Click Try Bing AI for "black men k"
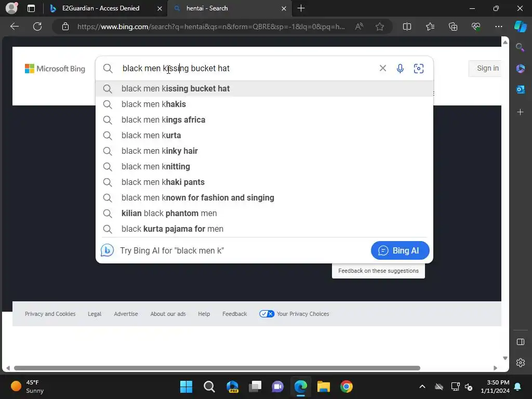This screenshot has height=399, width=532. tap(171, 250)
